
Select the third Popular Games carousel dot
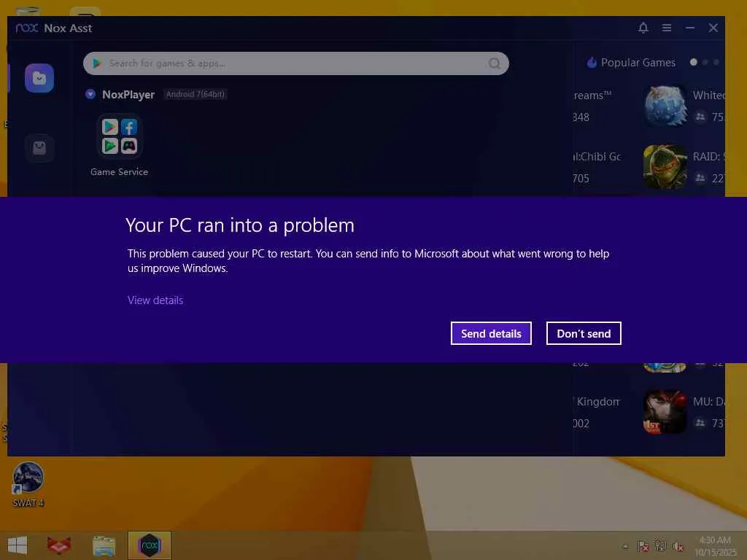pyautogui.click(x=716, y=63)
